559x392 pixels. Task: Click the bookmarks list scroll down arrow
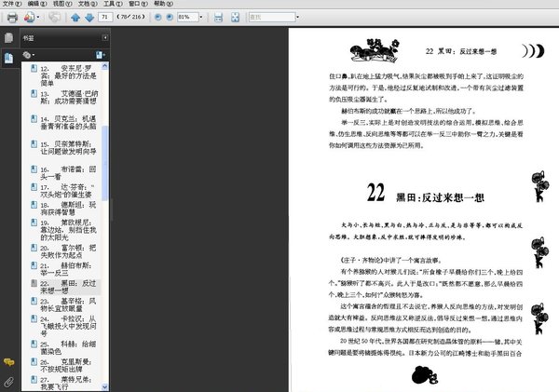(104, 386)
